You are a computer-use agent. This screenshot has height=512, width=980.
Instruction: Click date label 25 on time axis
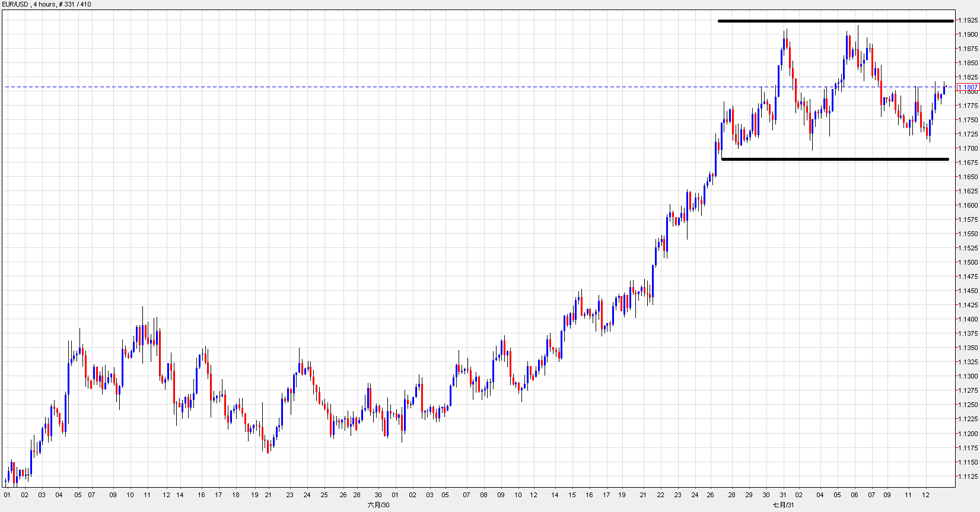[x=324, y=495]
